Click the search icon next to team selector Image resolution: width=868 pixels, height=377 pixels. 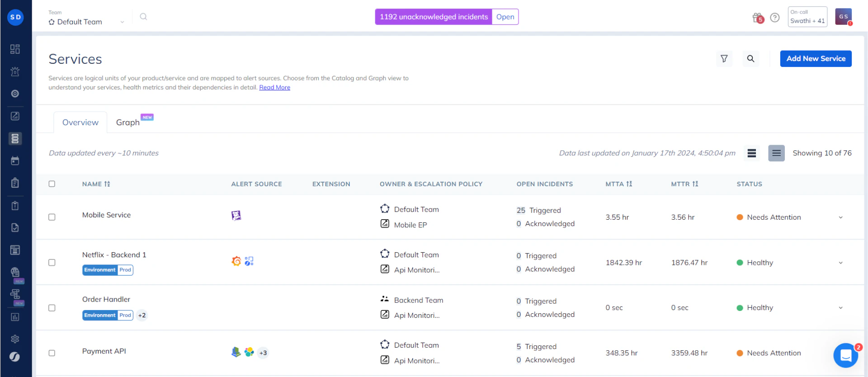[143, 17]
